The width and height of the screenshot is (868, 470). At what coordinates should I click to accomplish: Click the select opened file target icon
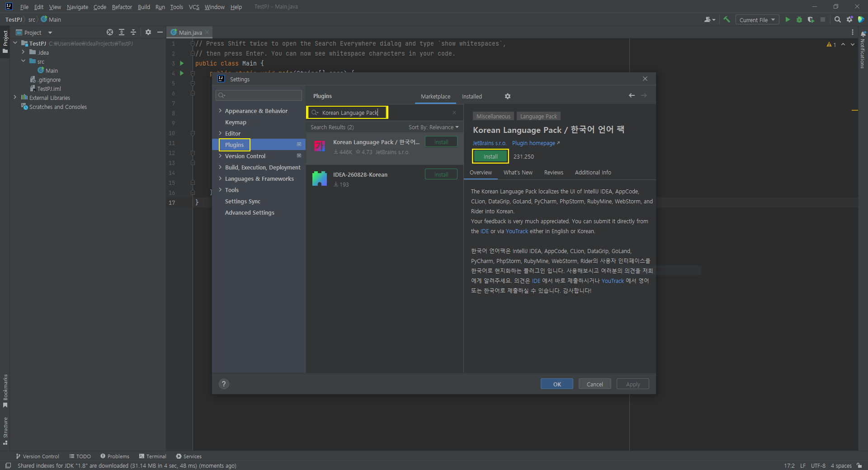click(110, 32)
